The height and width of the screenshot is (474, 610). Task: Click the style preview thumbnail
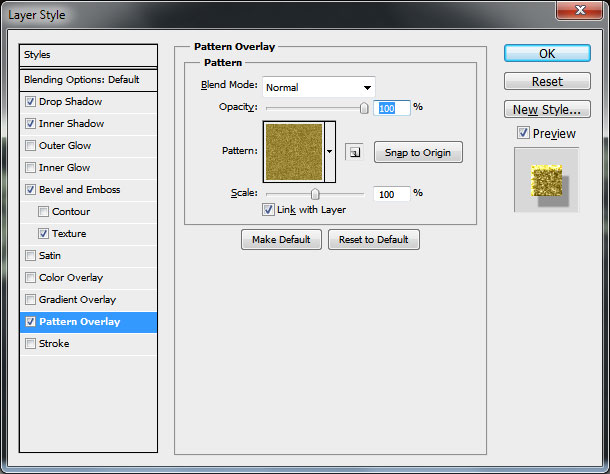547,180
